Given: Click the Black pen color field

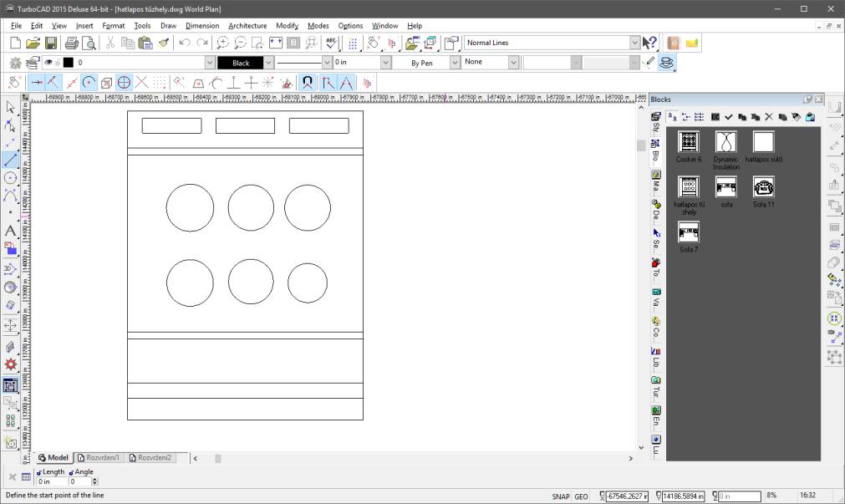Looking at the screenshot, I should point(241,63).
